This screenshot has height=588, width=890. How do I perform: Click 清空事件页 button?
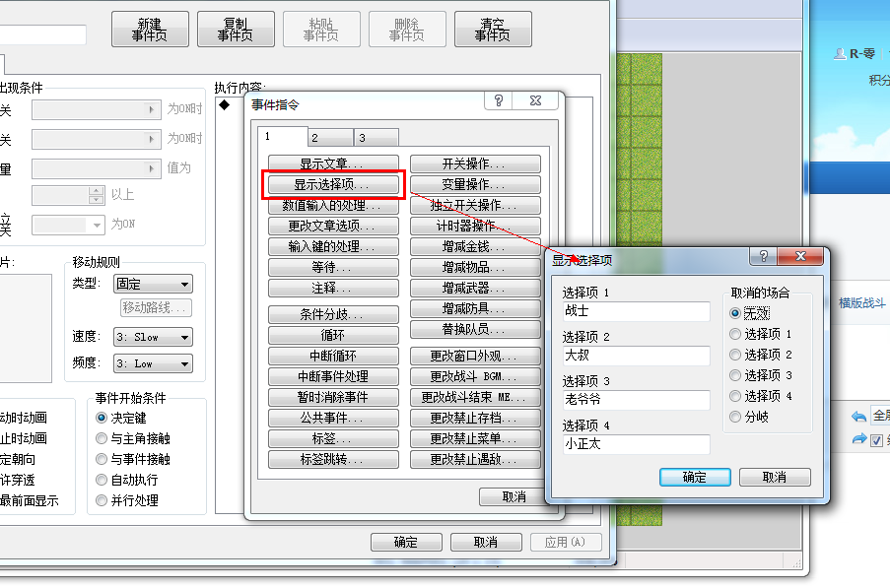pos(493,30)
